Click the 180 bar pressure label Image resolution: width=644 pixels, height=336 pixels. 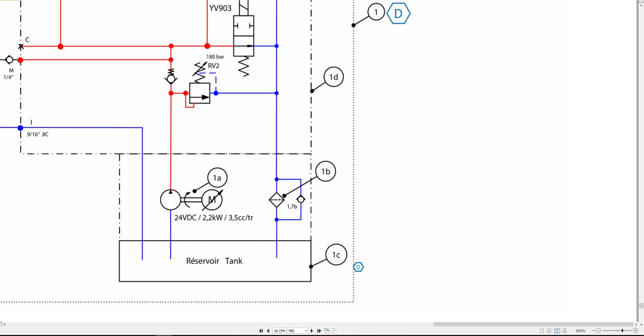pyautogui.click(x=215, y=57)
